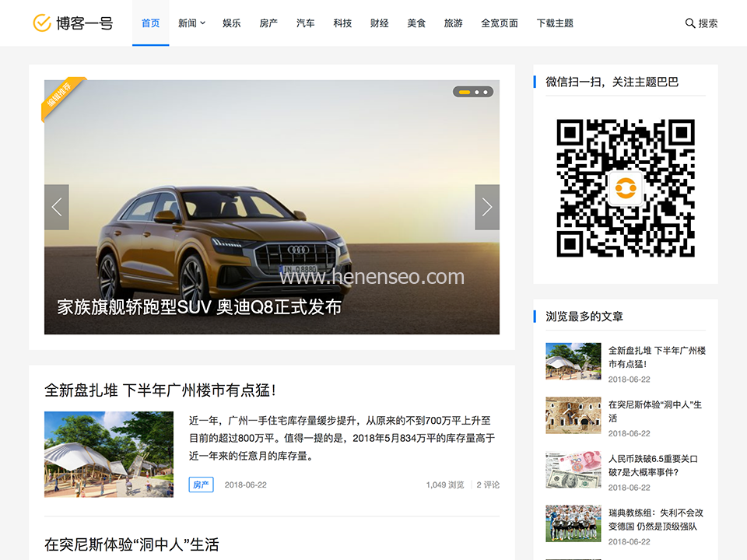Click the 搜索 text link
This screenshot has width=747, height=560.
coord(708,23)
